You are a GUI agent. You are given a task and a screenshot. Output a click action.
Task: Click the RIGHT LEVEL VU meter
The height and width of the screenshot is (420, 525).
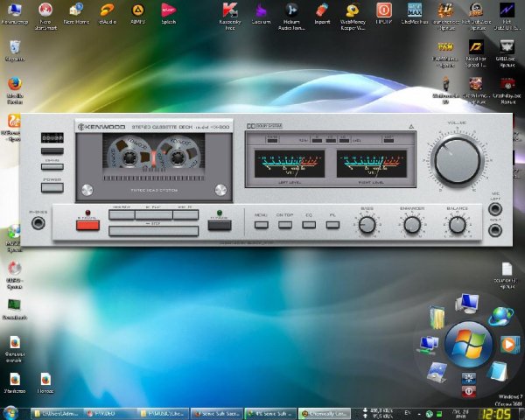point(372,164)
